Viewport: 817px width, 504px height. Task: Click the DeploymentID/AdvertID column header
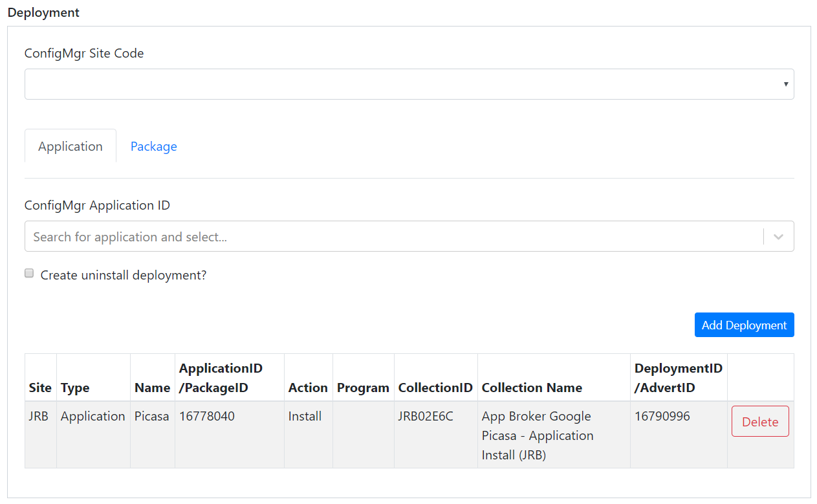(x=678, y=378)
